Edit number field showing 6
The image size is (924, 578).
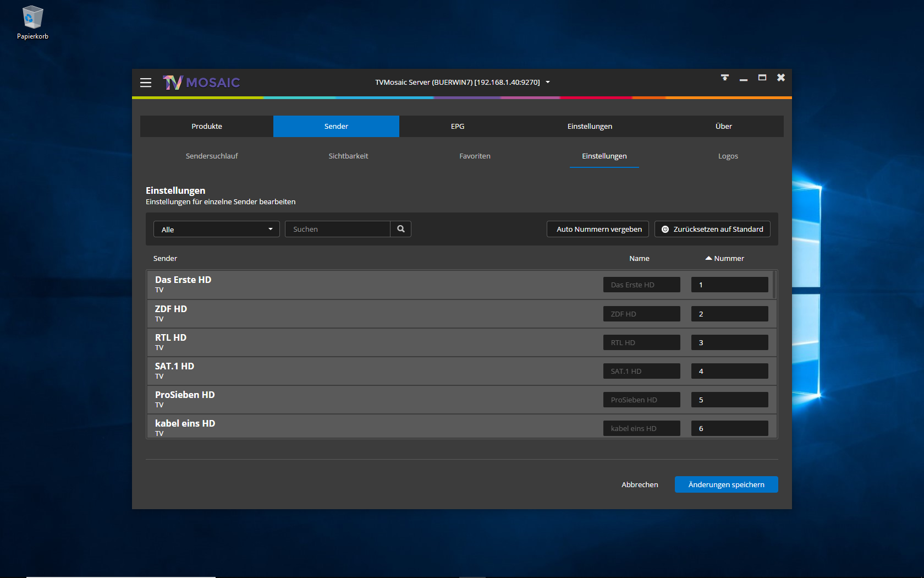click(x=729, y=428)
